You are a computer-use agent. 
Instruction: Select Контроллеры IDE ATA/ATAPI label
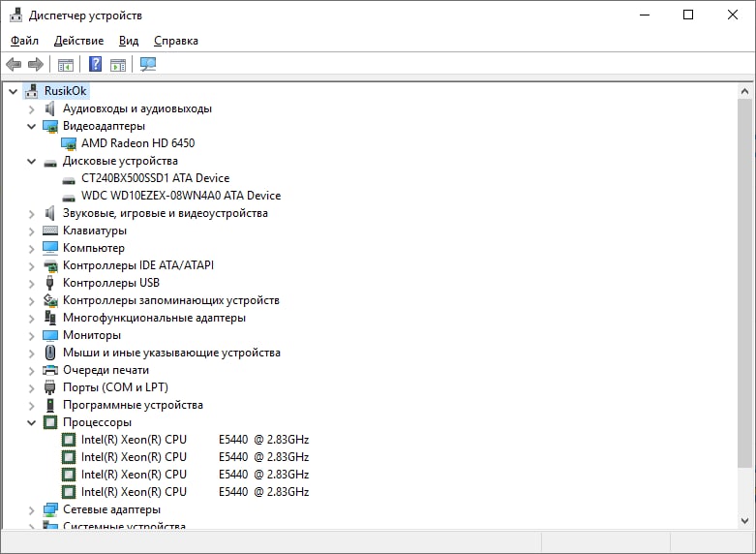[x=138, y=265]
